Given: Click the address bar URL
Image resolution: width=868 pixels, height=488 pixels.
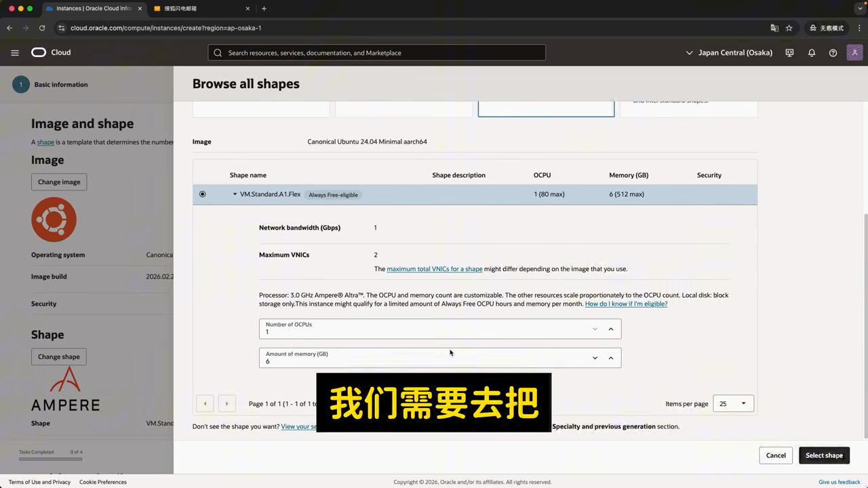Looking at the screenshot, I should [x=166, y=28].
